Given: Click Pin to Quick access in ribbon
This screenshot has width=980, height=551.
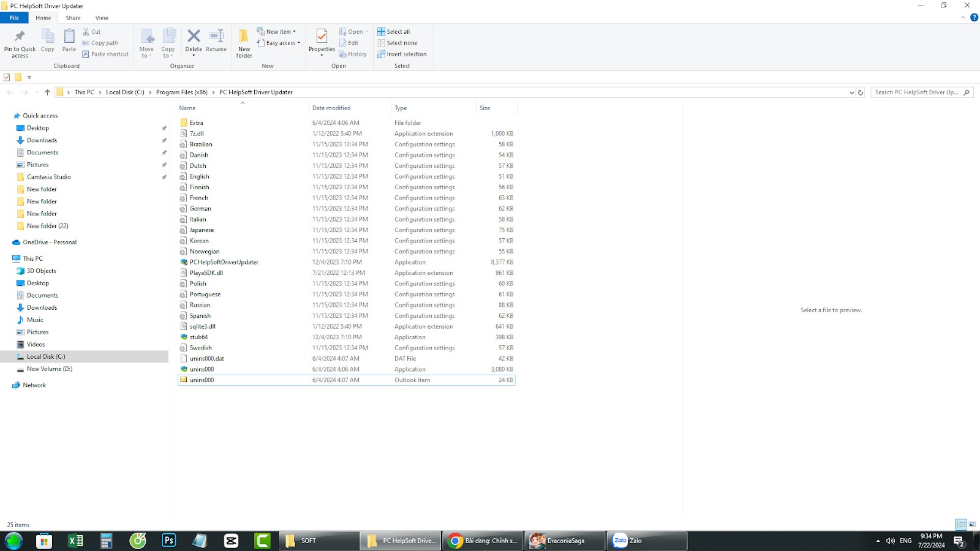Looking at the screenshot, I should pyautogui.click(x=20, y=43).
